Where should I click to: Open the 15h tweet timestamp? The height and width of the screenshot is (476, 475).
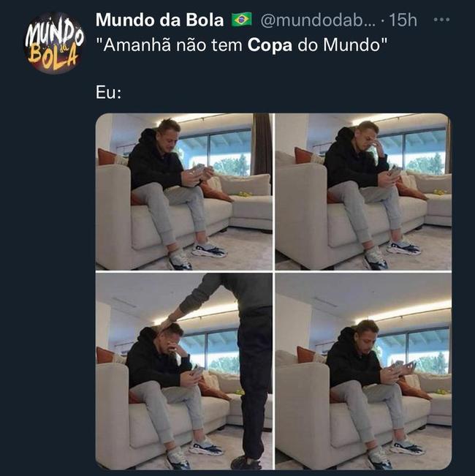click(x=403, y=20)
